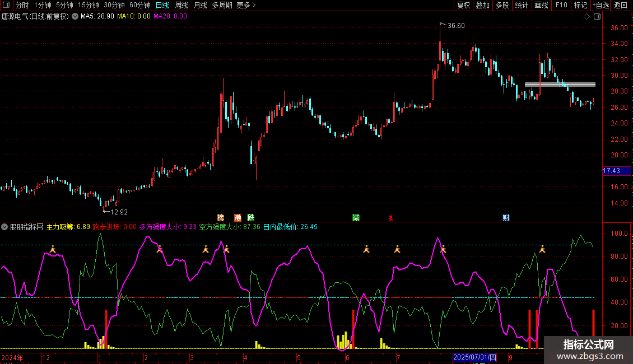The height and width of the screenshot is (364, 633).
Task: Expand the main chart indicator dropdown arrow
Action: pyautogui.click(x=75, y=17)
